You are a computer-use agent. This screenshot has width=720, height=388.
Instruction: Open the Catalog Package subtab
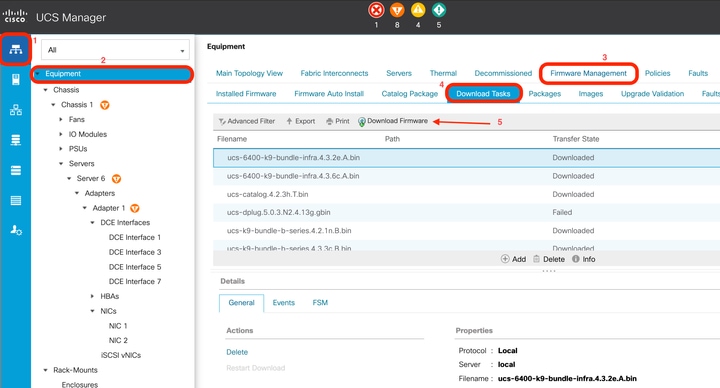pyautogui.click(x=410, y=94)
